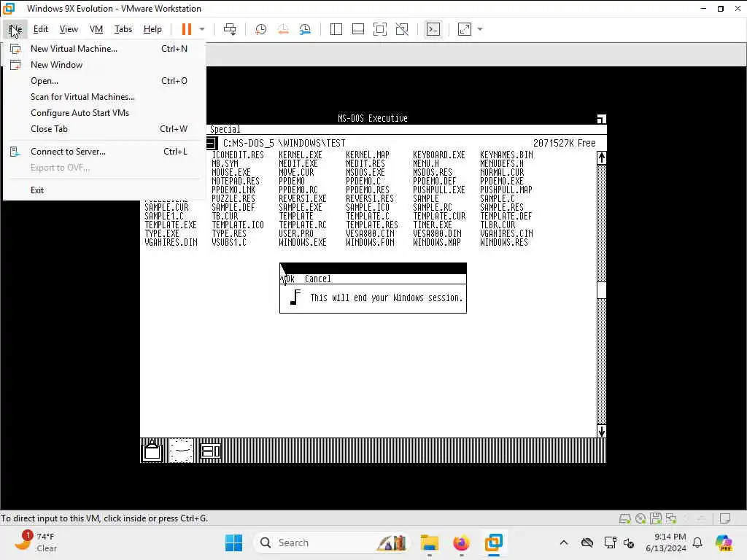Click the Revert to snapshot icon
Viewport: 747px width, 560px height.
point(283,29)
